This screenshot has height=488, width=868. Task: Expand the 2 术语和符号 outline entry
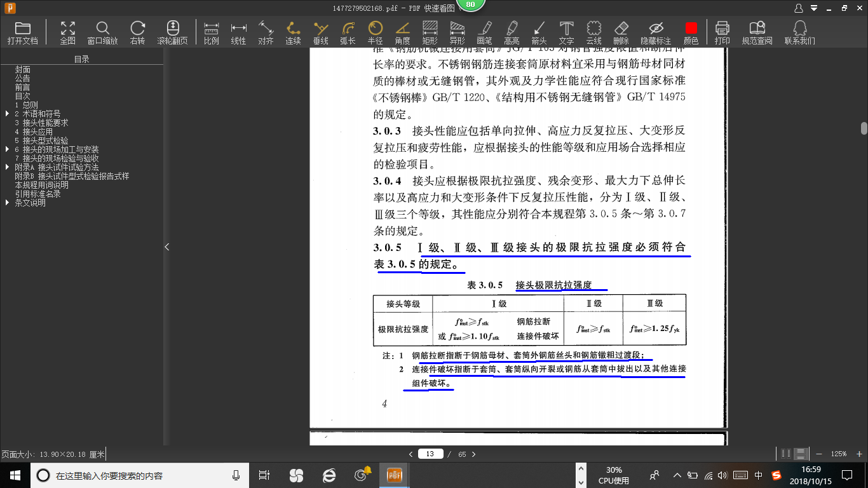pyautogui.click(x=7, y=114)
